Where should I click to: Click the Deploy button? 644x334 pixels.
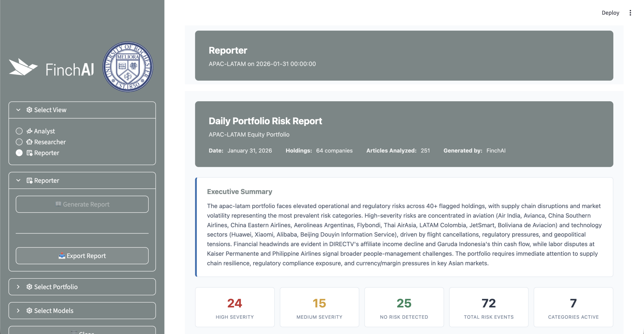[x=610, y=13]
